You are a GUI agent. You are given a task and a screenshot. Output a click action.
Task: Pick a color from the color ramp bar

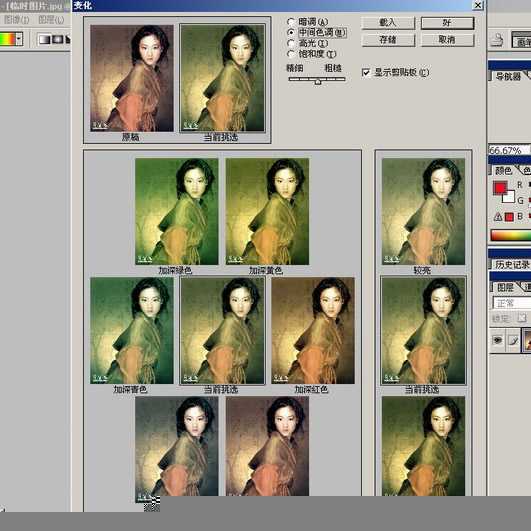[511, 235]
